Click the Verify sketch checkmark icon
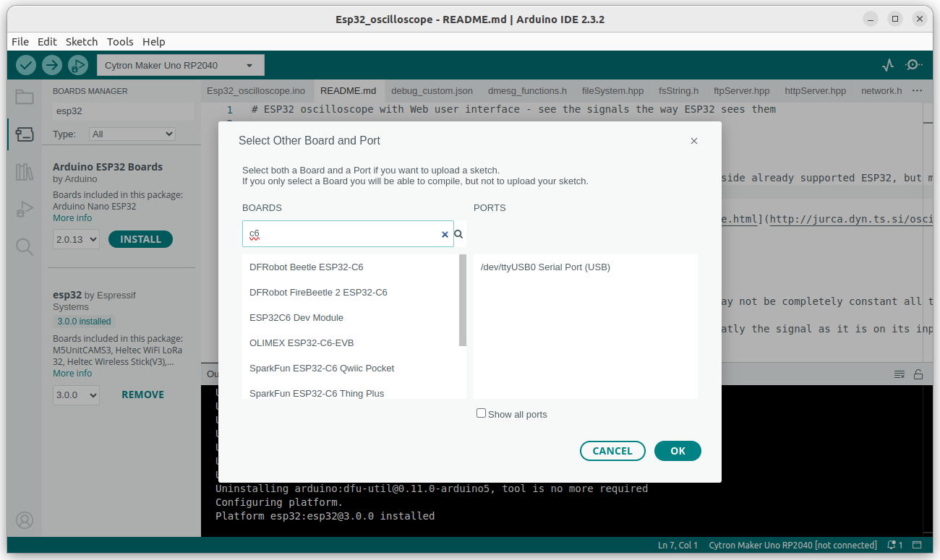 tap(26, 65)
